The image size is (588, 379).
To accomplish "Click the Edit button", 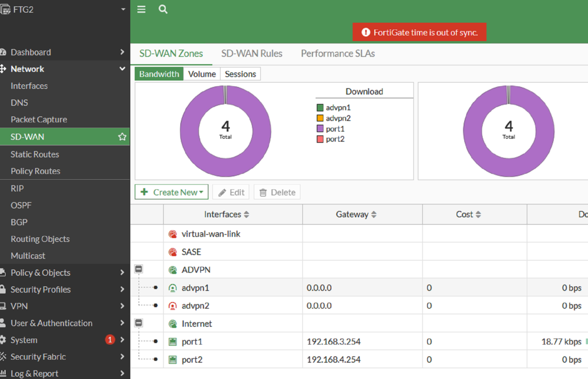I will [231, 192].
